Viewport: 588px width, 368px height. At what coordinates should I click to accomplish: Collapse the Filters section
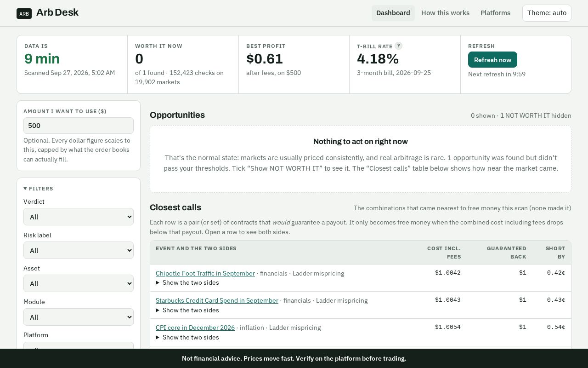coord(39,189)
